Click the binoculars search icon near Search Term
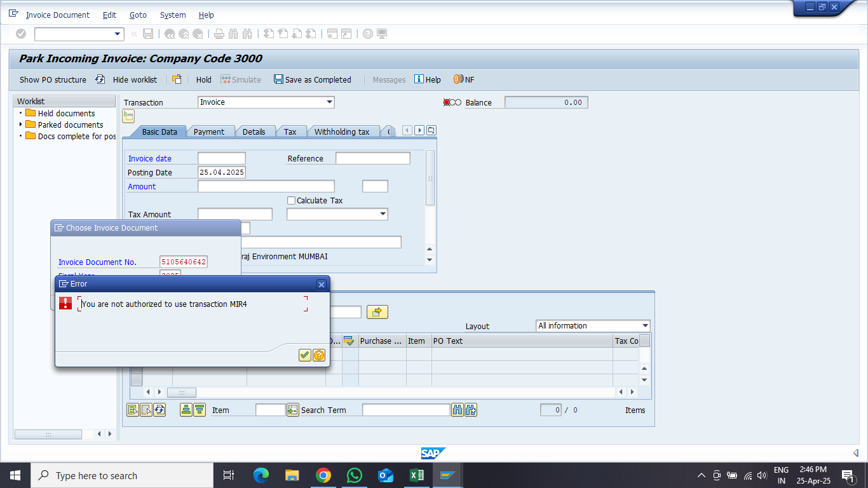 [457, 410]
